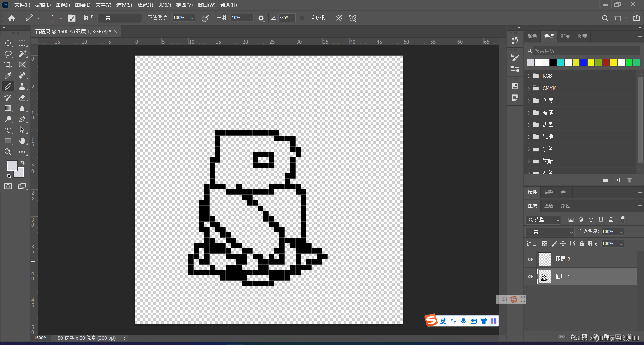Open Edit Toolbar three-dots icon
This screenshot has width=644, height=345.
coord(22,152)
